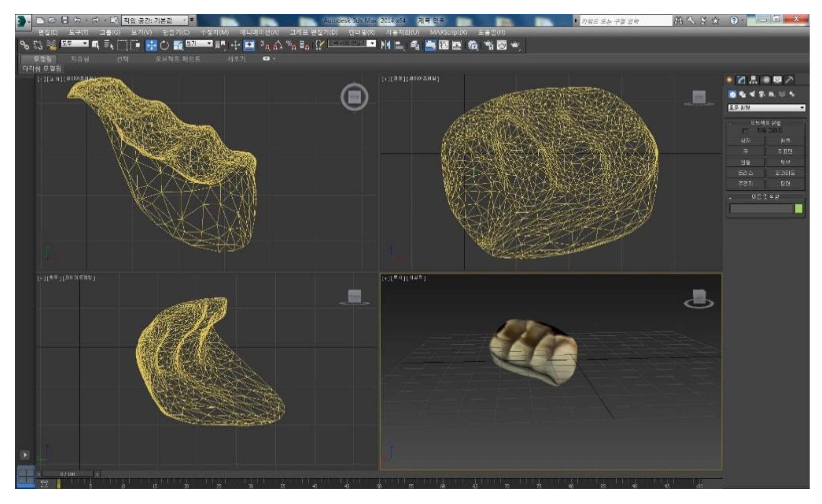
Task: Select the Rotate tool in main toolbar
Action: point(164,45)
